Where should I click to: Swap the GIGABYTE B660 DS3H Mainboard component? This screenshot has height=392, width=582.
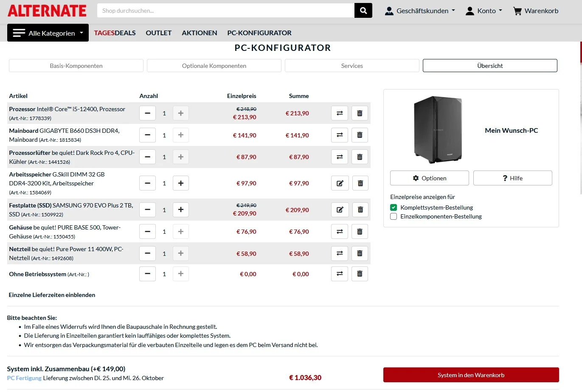click(x=340, y=135)
